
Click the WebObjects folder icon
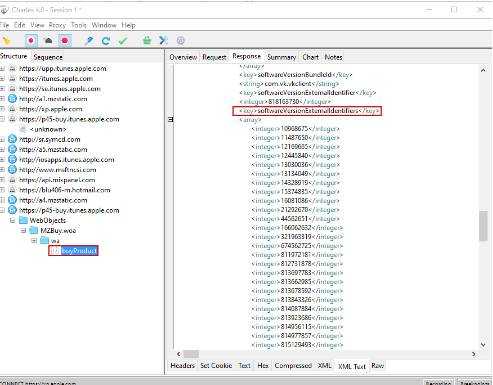[23, 220]
